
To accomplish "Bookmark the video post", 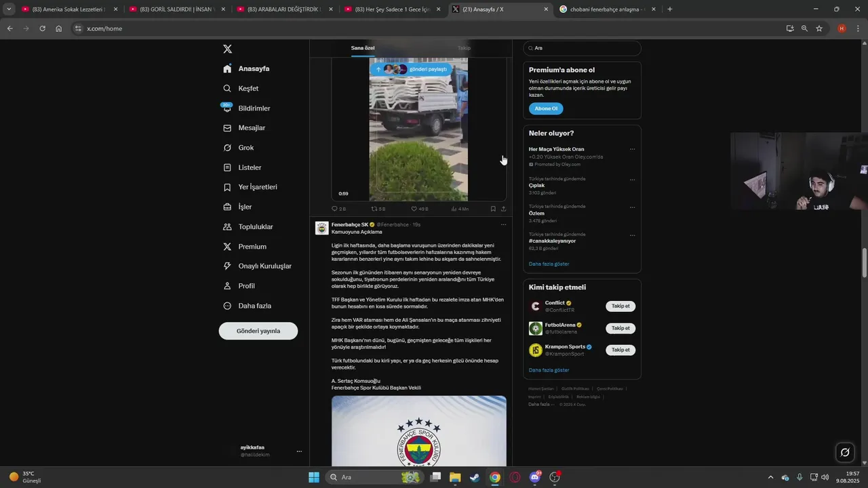I will (x=493, y=209).
